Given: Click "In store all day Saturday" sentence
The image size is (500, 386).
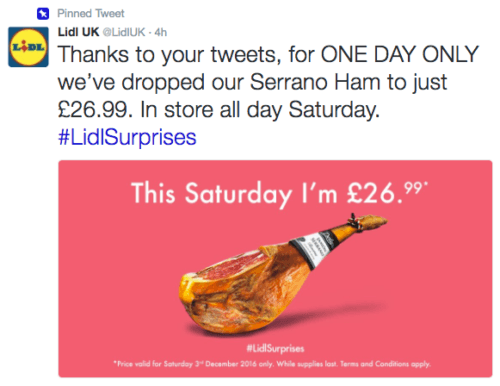Looking at the screenshot, I should [260, 110].
